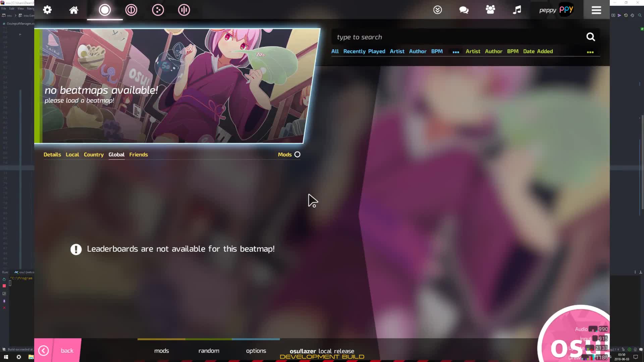Show the Country leaderboard
Screen dimensions: 644x362
click(x=94, y=155)
